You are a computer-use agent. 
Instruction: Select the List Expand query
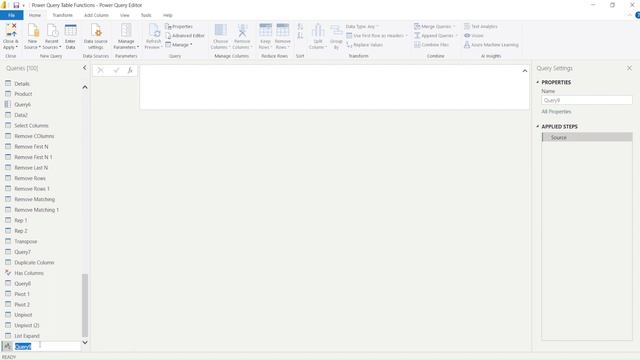click(27, 336)
